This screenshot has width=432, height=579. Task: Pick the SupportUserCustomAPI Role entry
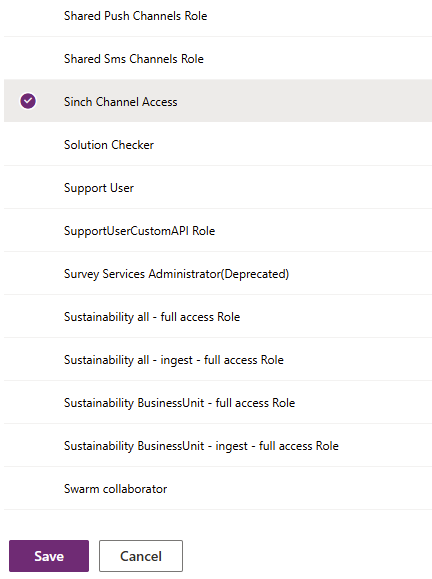pyautogui.click(x=218, y=230)
